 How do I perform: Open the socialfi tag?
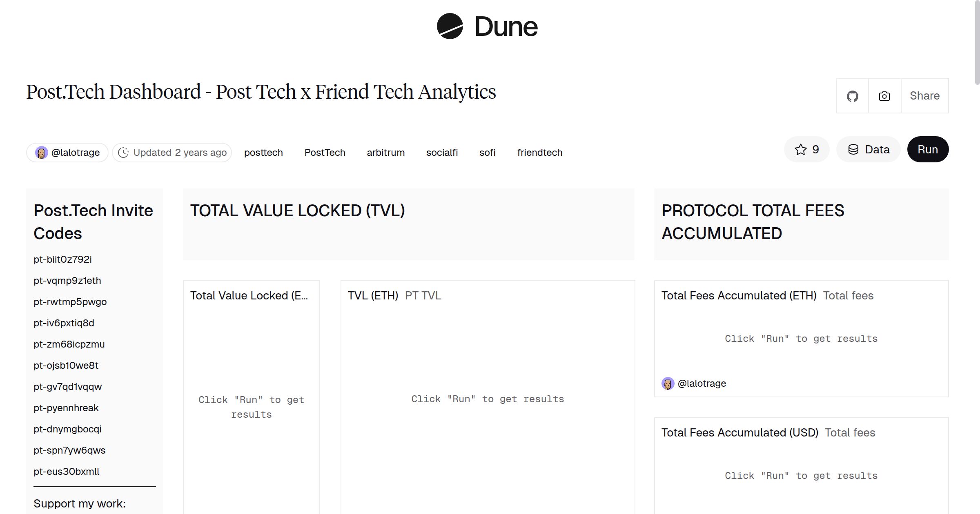pyautogui.click(x=442, y=152)
